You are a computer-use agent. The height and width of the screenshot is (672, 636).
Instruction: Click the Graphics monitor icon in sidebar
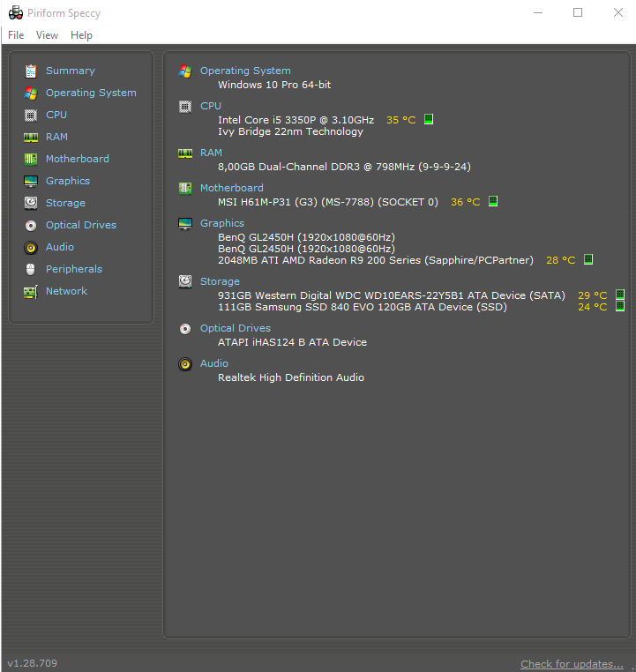30,182
